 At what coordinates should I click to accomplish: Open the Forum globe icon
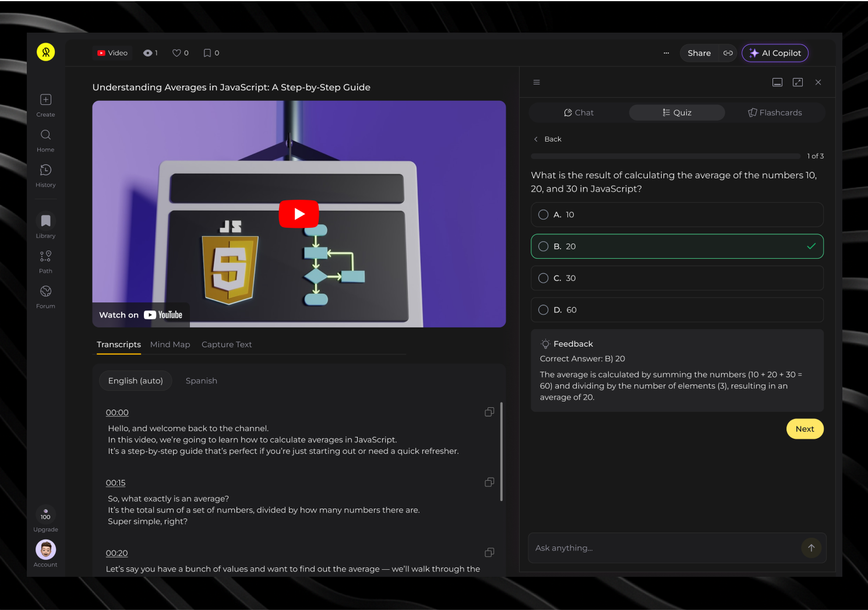point(45,291)
